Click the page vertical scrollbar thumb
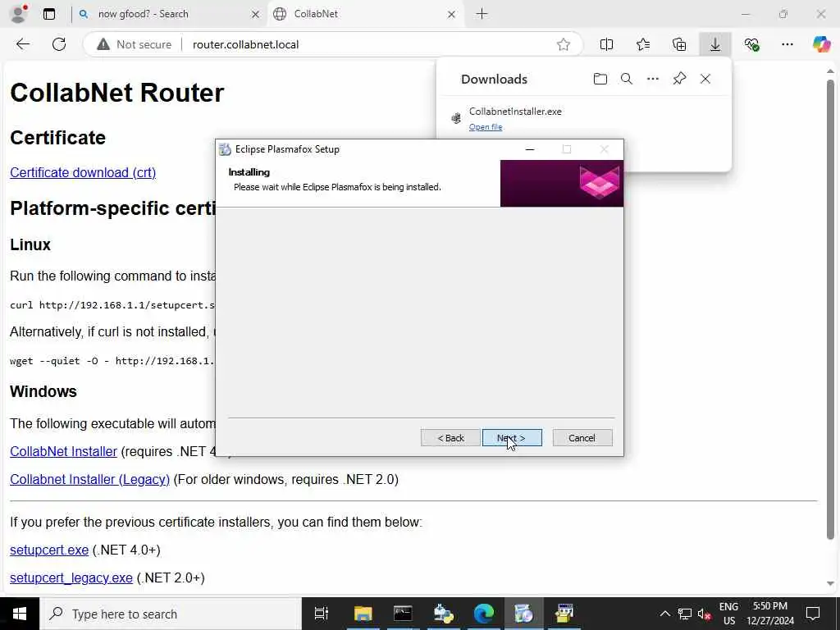Image resolution: width=840 pixels, height=630 pixels. (830, 308)
